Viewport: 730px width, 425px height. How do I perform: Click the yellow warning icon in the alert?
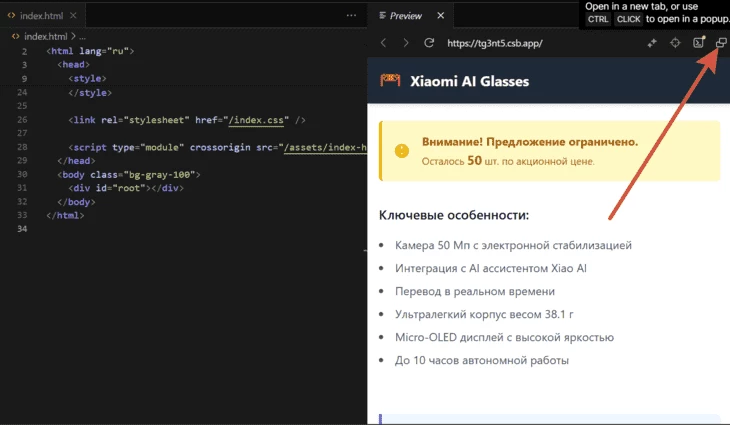click(402, 151)
